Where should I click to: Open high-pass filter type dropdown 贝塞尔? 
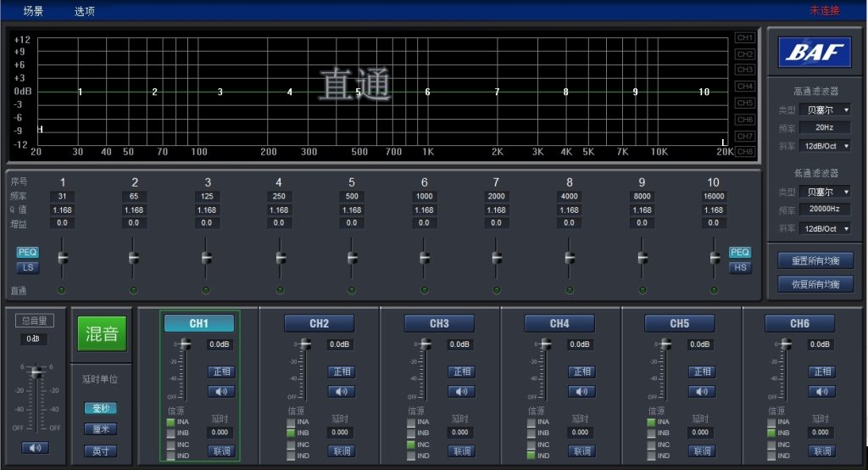pos(825,109)
